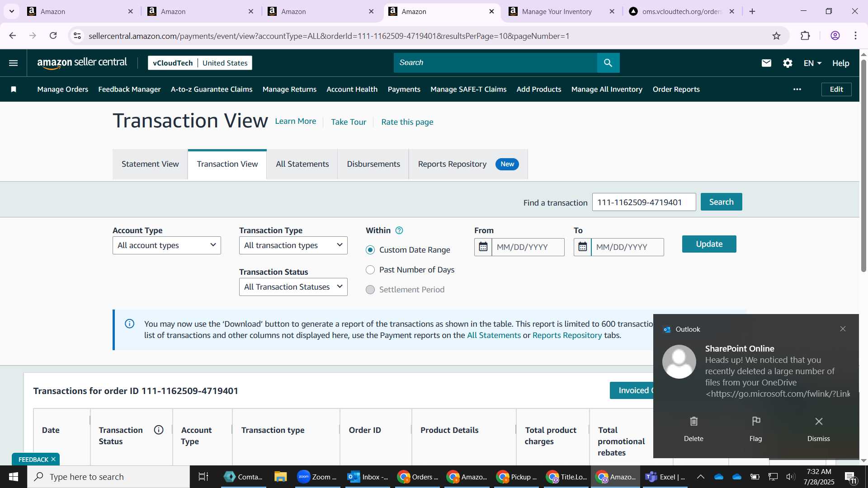This screenshot has width=868, height=488.
Task: Click the Seller Central search box
Action: click(x=495, y=63)
